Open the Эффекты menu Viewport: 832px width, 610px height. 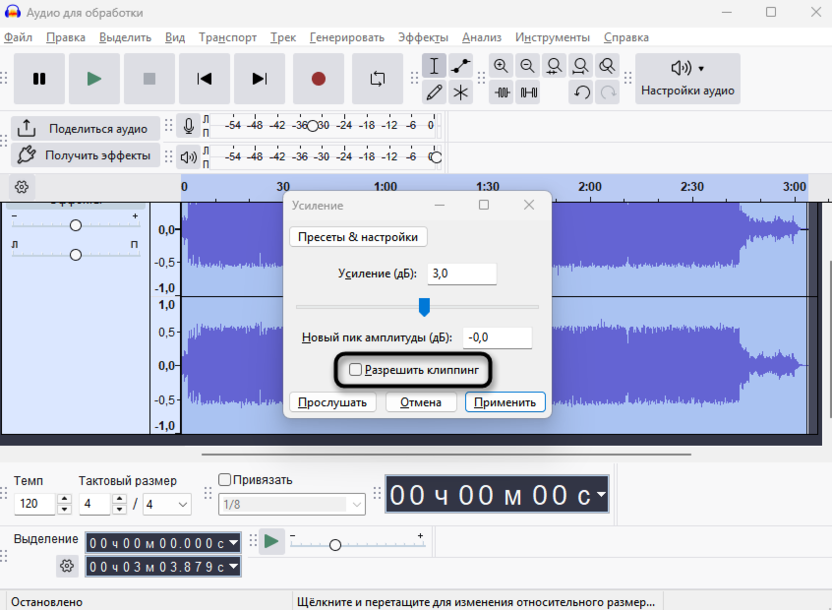tap(422, 36)
